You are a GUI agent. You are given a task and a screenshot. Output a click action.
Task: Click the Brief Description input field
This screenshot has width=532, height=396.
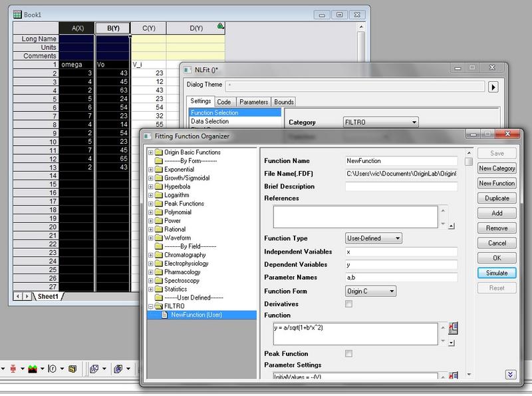pos(401,186)
